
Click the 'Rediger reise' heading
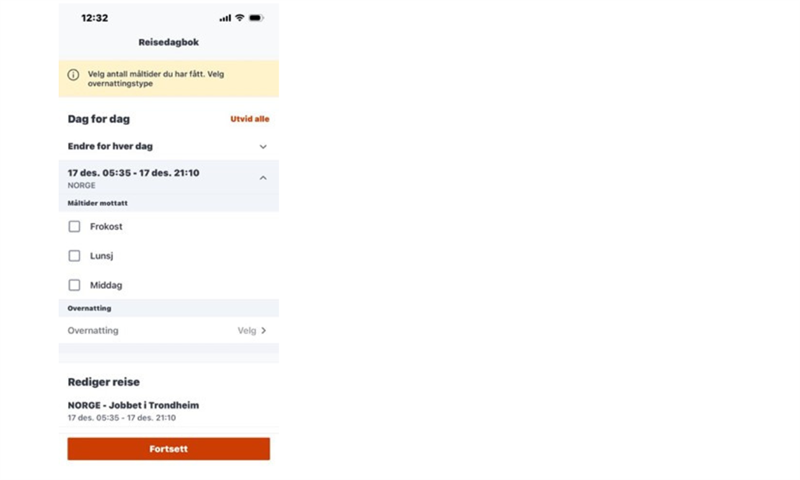pos(104,382)
